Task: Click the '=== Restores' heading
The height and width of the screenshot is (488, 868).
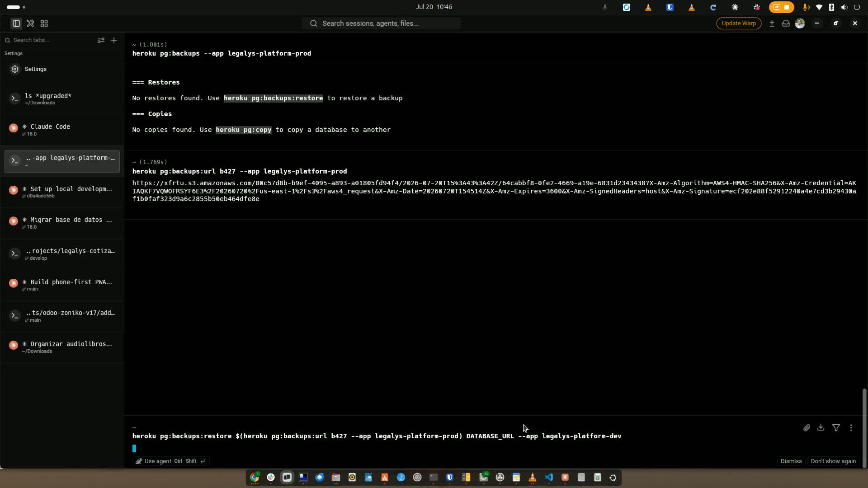Action: click(x=156, y=82)
